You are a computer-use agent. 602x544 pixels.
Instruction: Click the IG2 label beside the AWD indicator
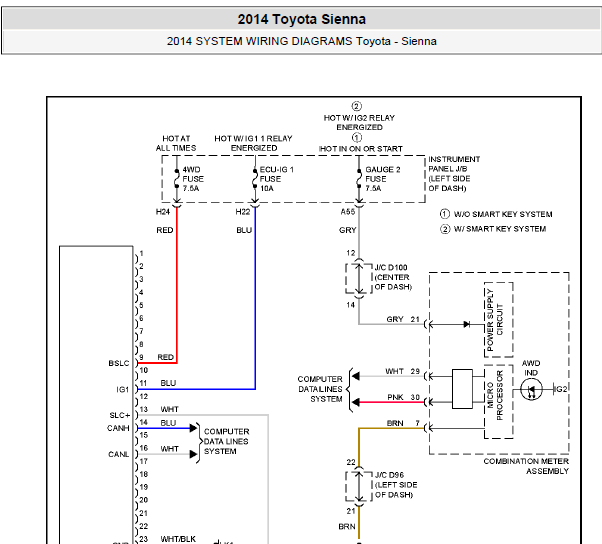561,389
